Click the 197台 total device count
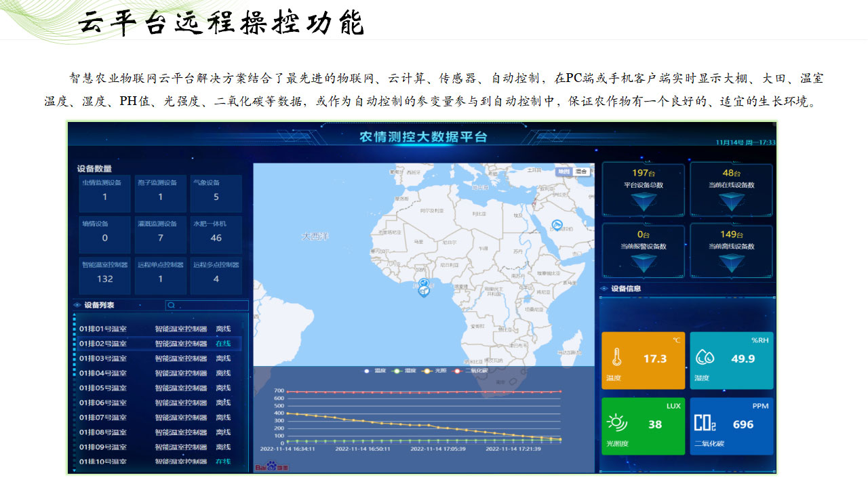Viewport: 868px width, 488px height. coord(644,174)
